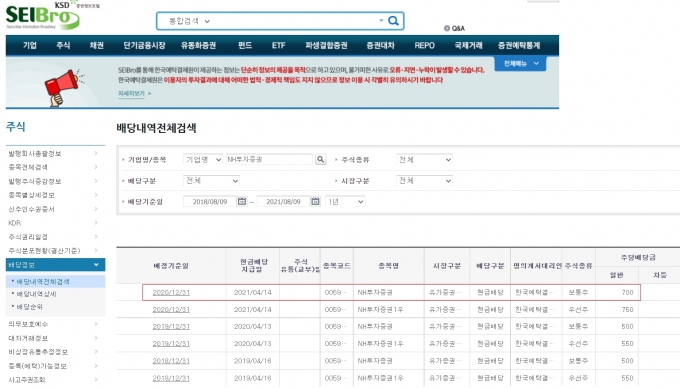Open the end date calendar picker
This screenshot has width=680, height=388.
click(315, 202)
